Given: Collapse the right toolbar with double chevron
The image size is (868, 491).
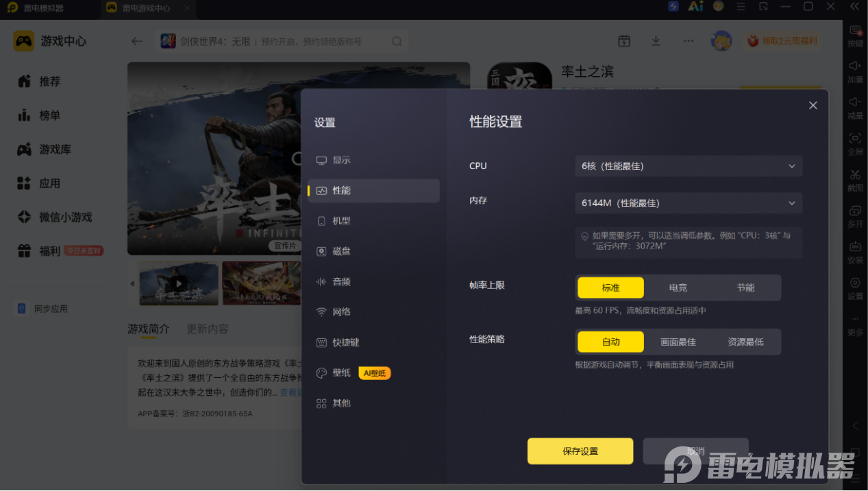Looking at the screenshot, I should [x=855, y=6].
